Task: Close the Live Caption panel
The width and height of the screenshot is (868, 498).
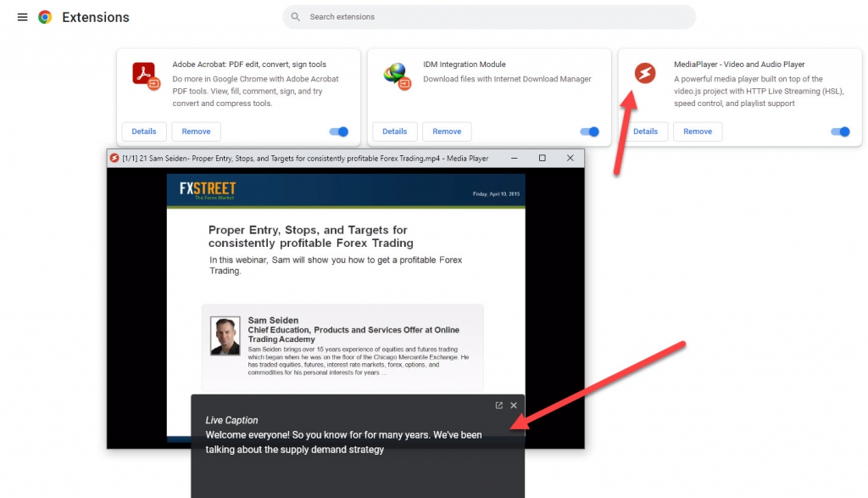Action: [514, 406]
